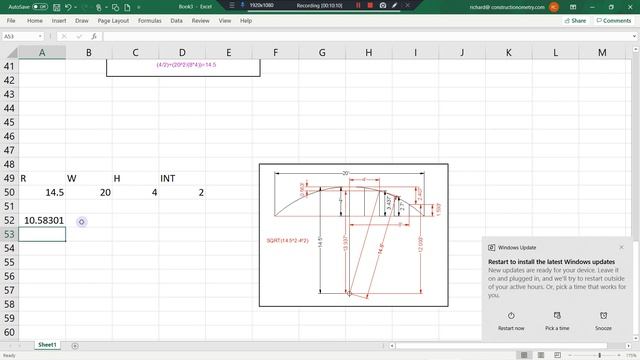Screen dimensions: 640x360
Task: Select cell A52 with value 10.58301
Action: (42, 220)
